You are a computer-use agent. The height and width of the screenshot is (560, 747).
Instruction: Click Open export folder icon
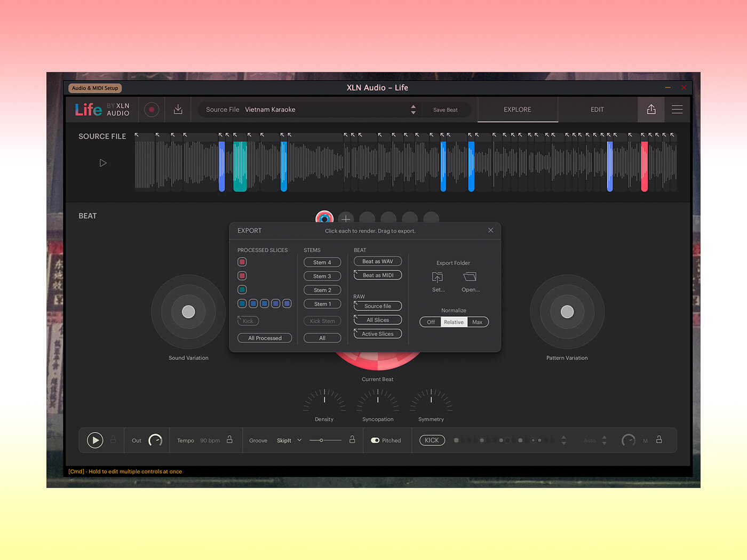point(470,277)
